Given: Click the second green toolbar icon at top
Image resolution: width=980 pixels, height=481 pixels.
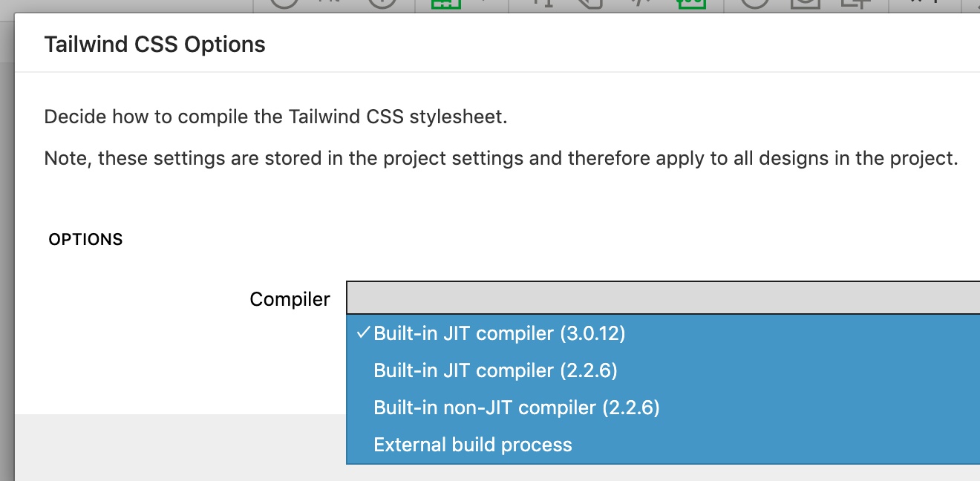Looking at the screenshot, I should (691, 4).
